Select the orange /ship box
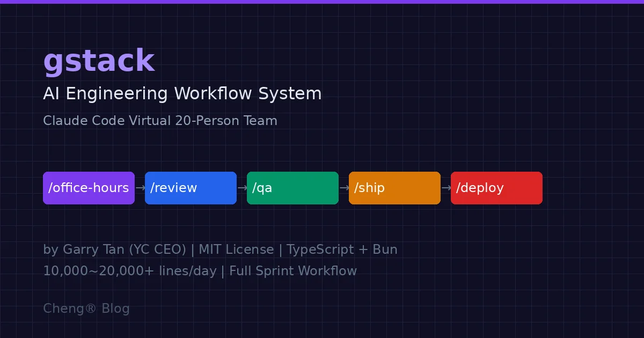The image size is (644, 338). tap(394, 188)
